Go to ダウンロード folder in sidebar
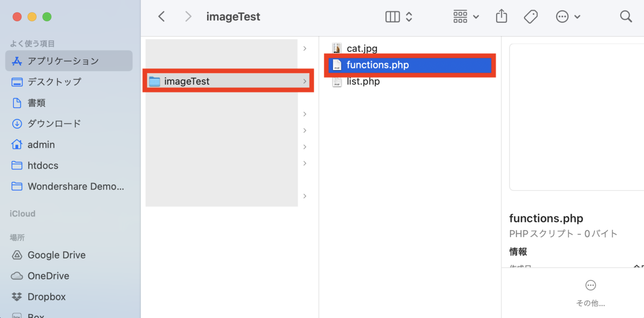644x318 pixels. click(54, 124)
